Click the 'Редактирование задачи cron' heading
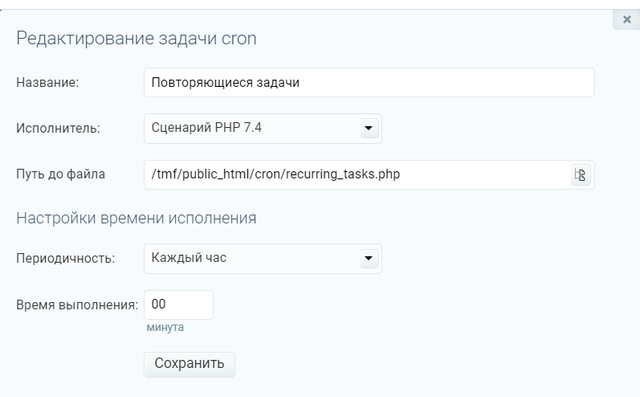This screenshot has height=397, width=640. coord(136,38)
